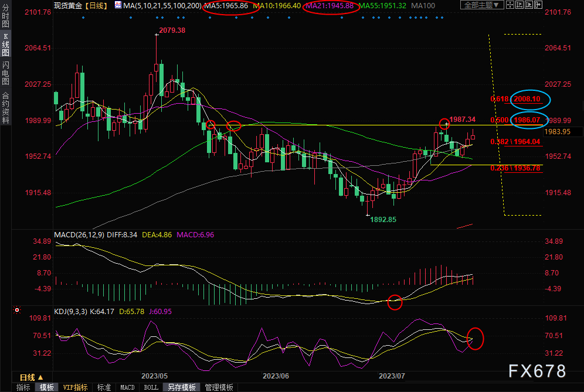Click the 管理模板 button
This screenshot has height=392, width=584.
click(x=219, y=387)
